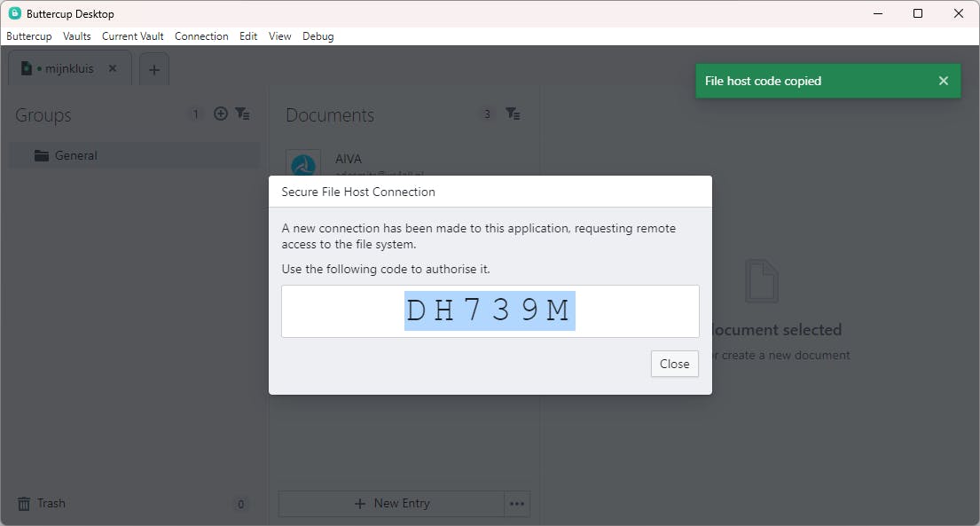Select the DH739M authorisation code field
This screenshot has width=980, height=526.
[x=490, y=311]
